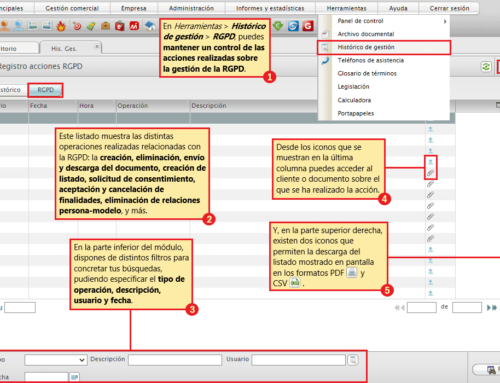Click the current page number field before 'de'
Viewport: 500px width, 383px height.
(422, 307)
